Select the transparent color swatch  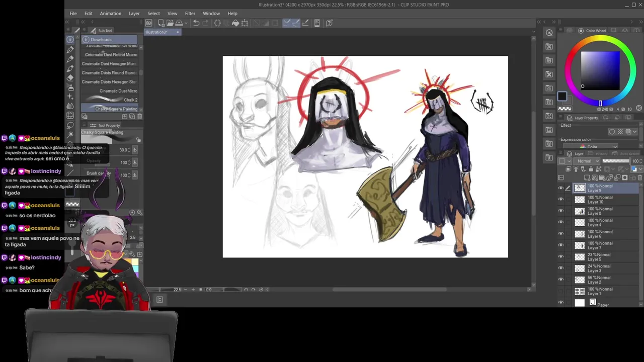565,109
